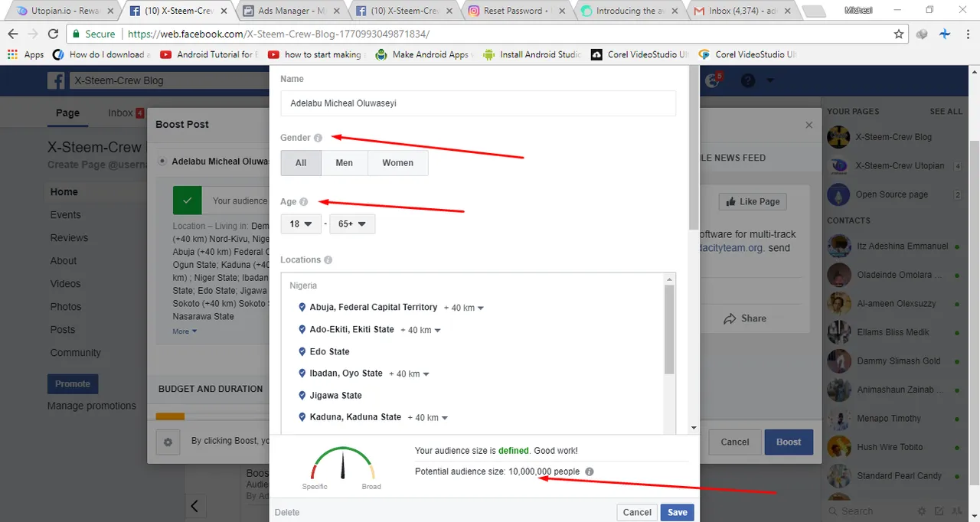This screenshot has width=980, height=522.
Task: Select Men gender option
Action: (x=345, y=163)
